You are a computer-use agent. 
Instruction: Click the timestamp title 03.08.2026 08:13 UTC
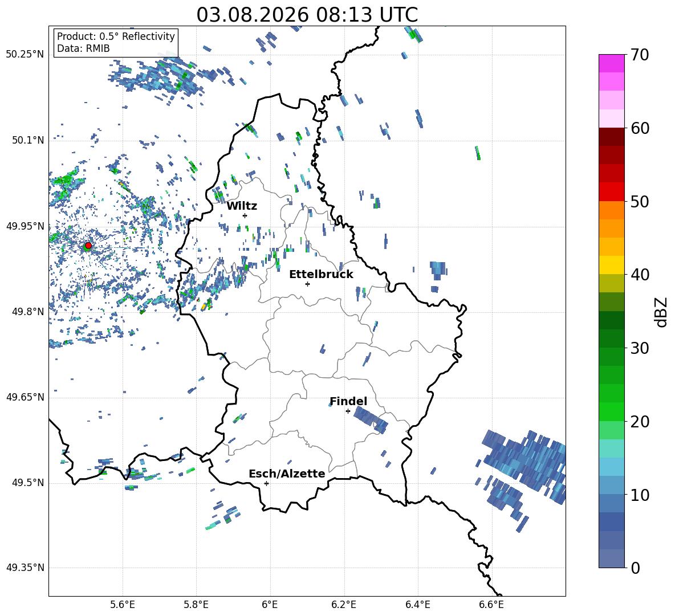click(307, 15)
